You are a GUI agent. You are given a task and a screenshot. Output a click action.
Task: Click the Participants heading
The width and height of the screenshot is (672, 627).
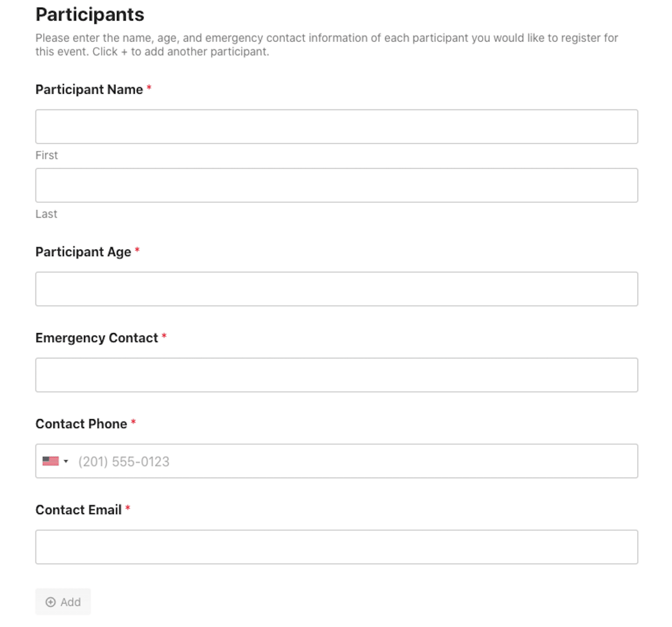click(90, 14)
